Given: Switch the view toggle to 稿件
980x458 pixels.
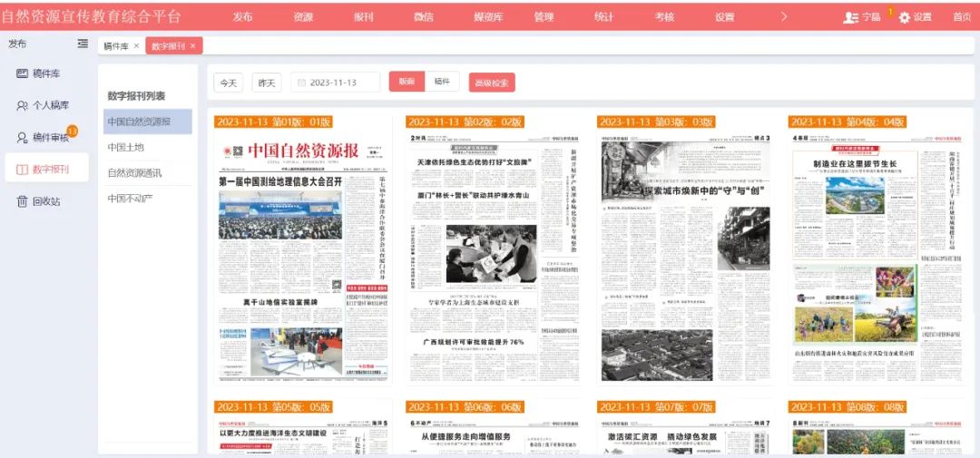Looking at the screenshot, I should 442,82.
